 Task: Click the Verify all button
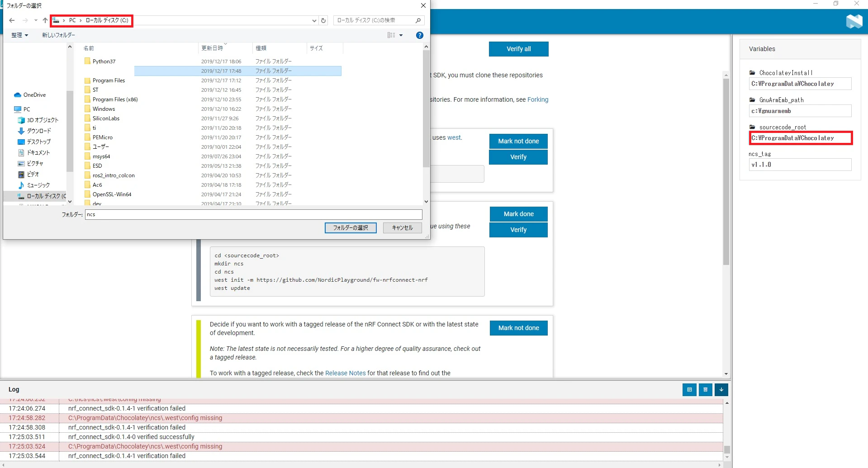tap(518, 49)
